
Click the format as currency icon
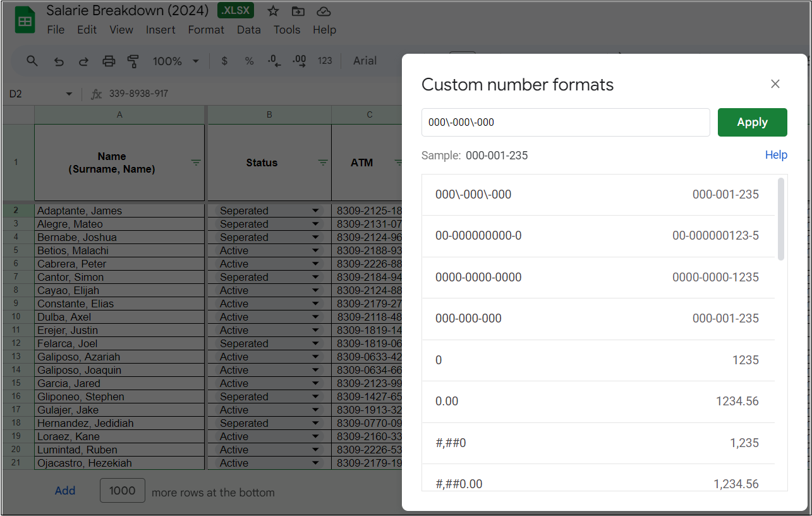coord(224,61)
